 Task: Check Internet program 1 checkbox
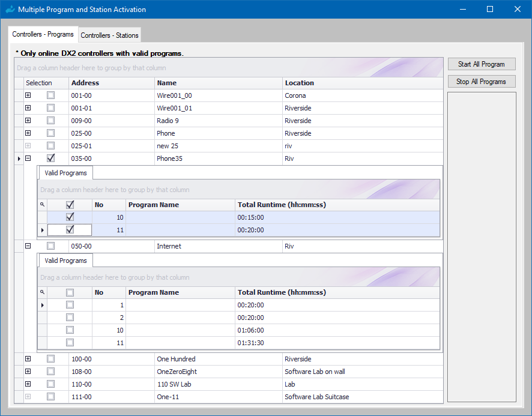pos(70,305)
